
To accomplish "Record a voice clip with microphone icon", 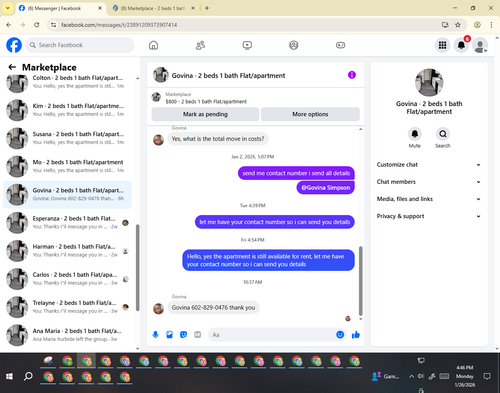I will coord(155,334).
